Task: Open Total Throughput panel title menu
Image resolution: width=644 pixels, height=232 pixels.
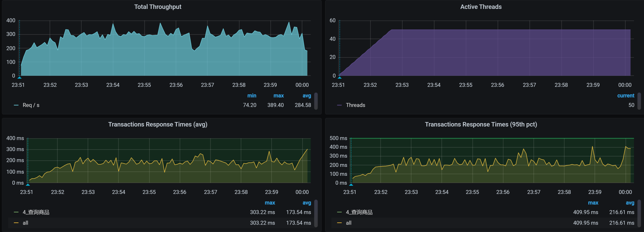Action: 158,7
